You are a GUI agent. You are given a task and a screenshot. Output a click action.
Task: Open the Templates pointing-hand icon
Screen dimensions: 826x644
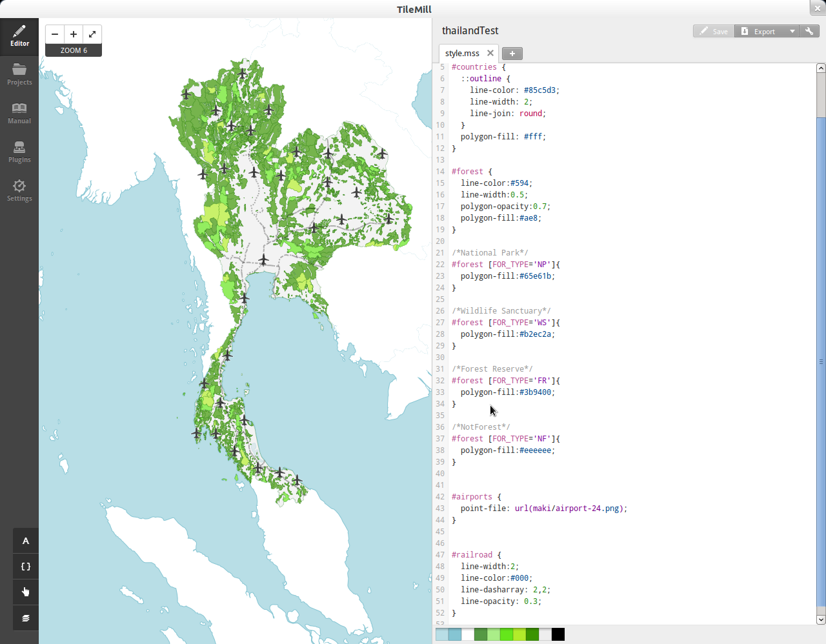tap(26, 592)
